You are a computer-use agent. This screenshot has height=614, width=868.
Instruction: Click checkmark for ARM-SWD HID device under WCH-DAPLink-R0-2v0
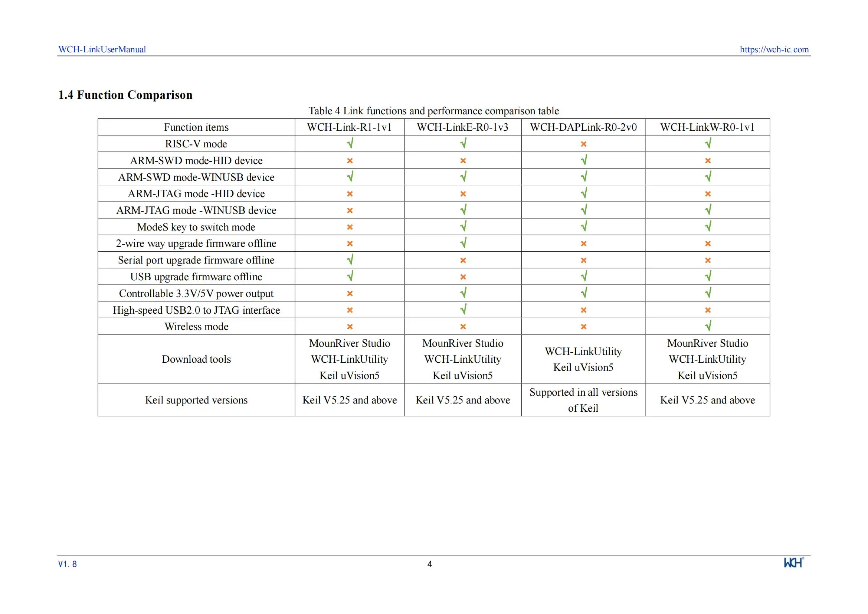584,160
